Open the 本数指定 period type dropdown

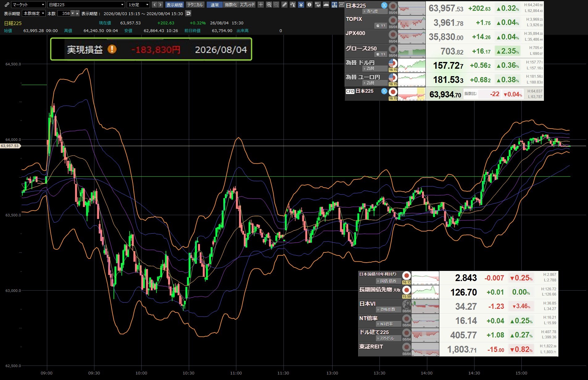pyautogui.click(x=34, y=14)
